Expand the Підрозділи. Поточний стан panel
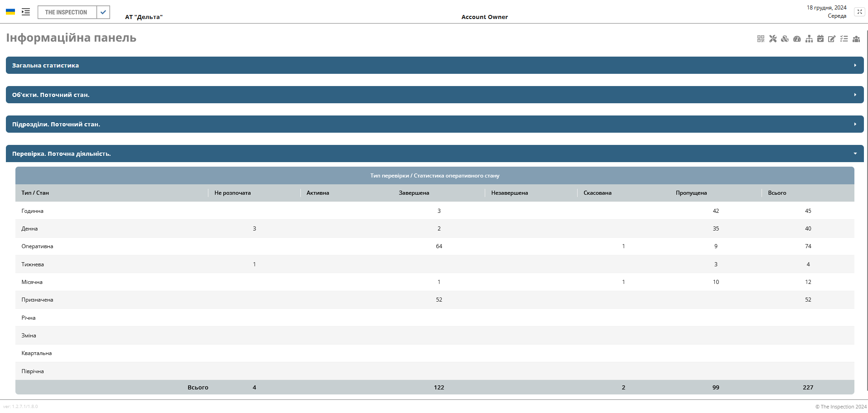 click(434, 124)
